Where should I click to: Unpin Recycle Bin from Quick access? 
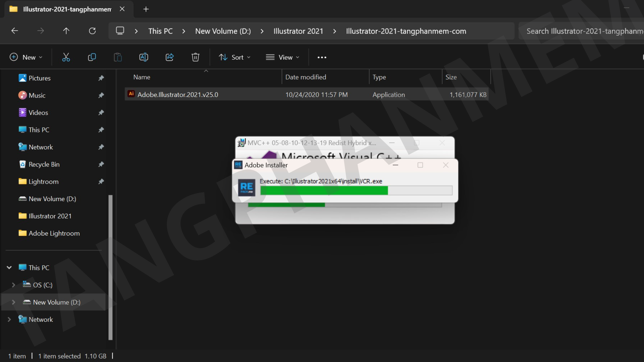[x=101, y=164]
